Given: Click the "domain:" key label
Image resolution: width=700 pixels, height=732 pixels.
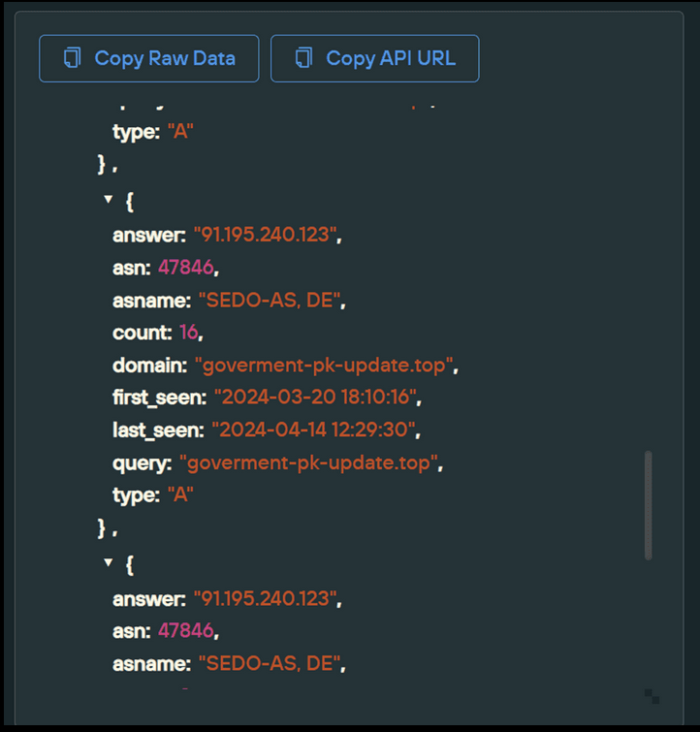Looking at the screenshot, I should click(x=149, y=366).
